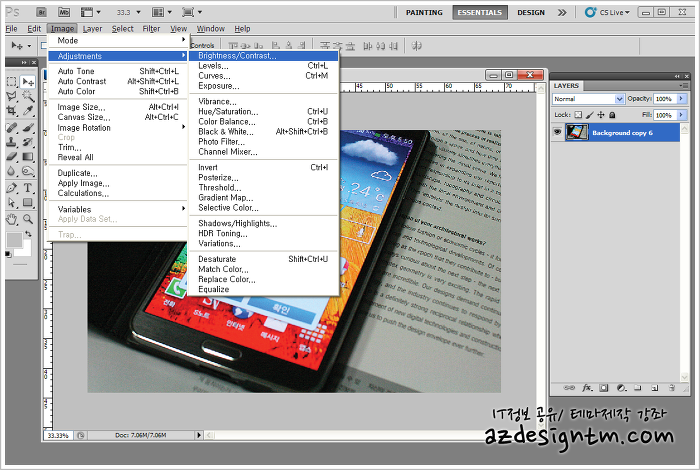
Task: Launch Bridge from application bar
Action: pyautogui.click(x=41, y=12)
